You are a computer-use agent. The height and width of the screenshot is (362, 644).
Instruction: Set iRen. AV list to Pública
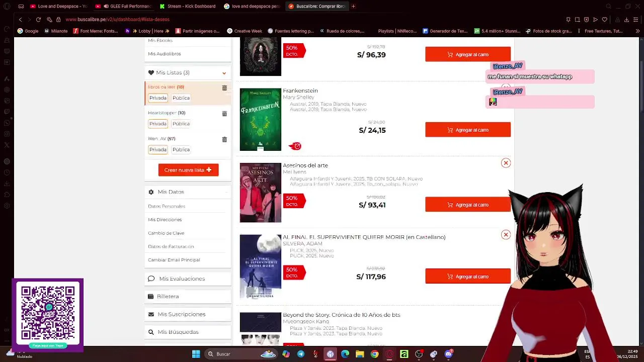[181, 150]
